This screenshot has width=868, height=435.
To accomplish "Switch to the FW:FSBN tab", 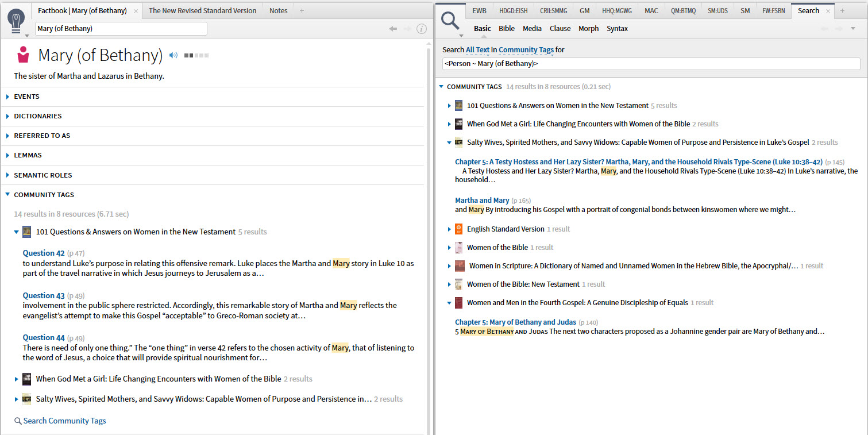I will pyautogui.click(x=774, y=11).
